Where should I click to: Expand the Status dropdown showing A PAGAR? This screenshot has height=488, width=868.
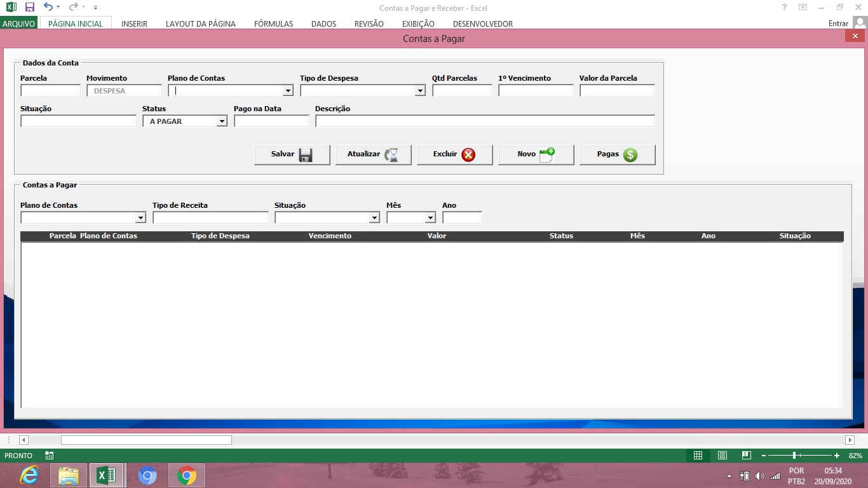[222, 121]
